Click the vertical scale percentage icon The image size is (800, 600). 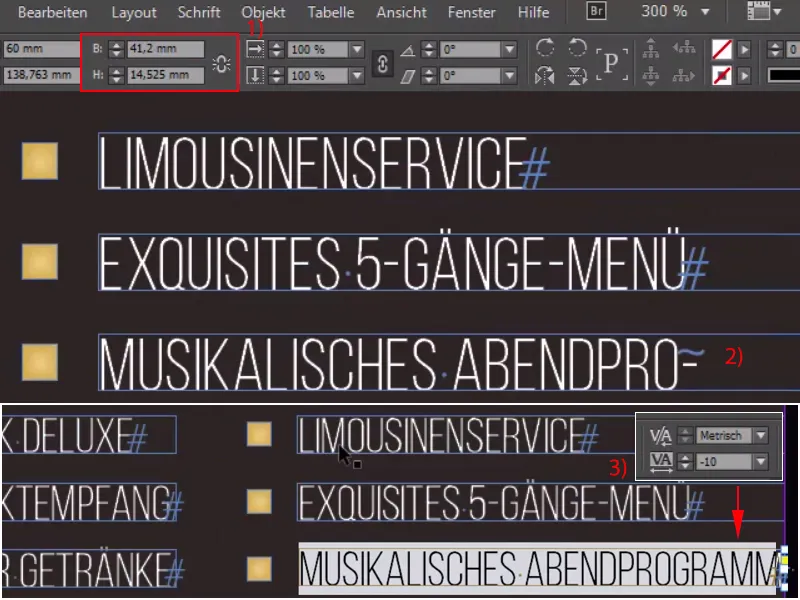pos(255,76)
